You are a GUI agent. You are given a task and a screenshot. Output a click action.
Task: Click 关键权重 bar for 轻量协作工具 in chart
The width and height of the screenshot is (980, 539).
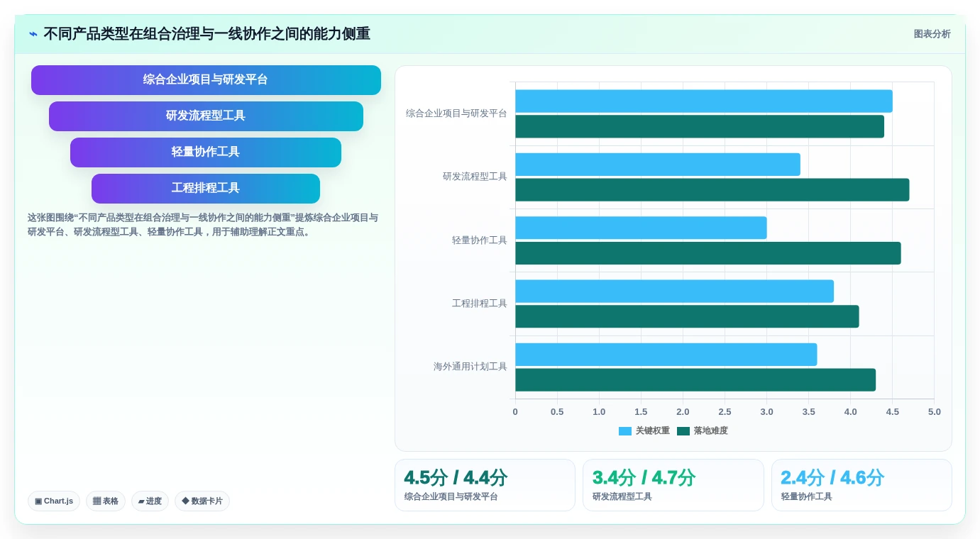pos(641,228)
